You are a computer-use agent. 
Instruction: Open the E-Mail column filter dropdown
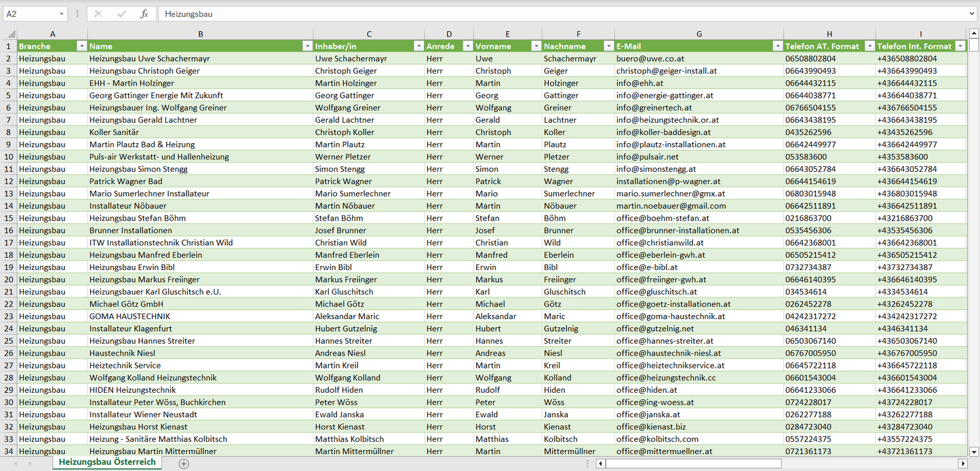click(777, 46)
